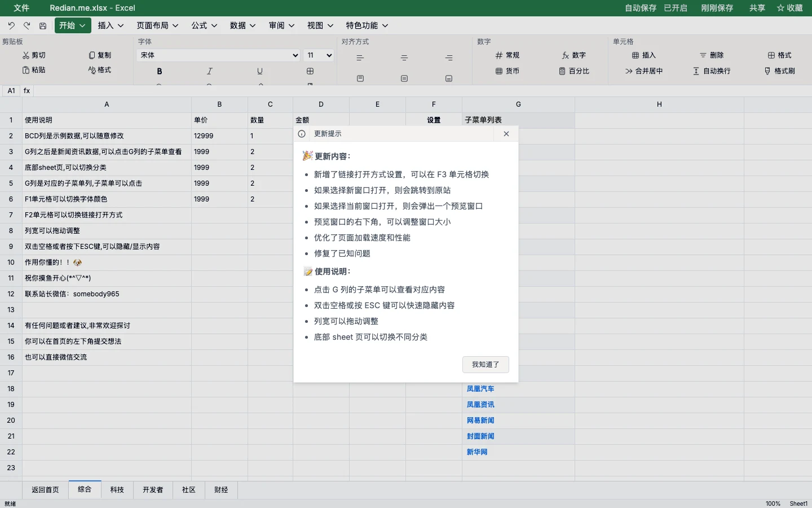Switch to the 返回首页 sheet tab
The image size is (812, 508).
[45, 490]
